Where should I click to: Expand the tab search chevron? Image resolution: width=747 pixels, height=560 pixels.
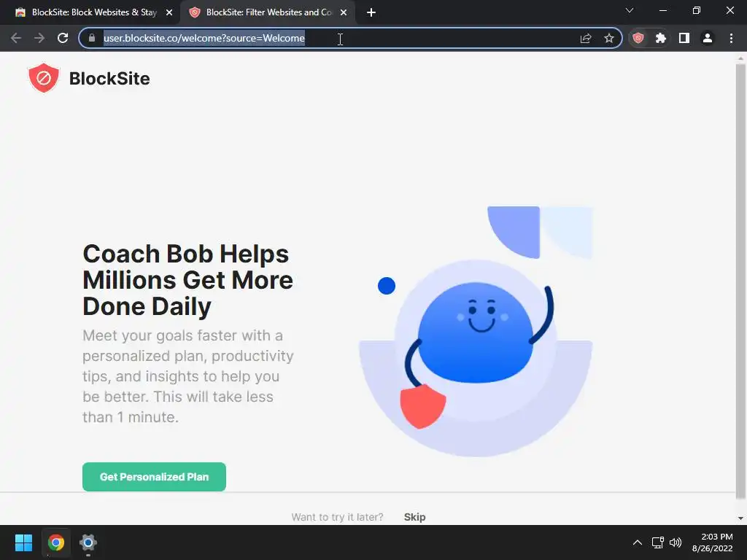pos(630,10)
